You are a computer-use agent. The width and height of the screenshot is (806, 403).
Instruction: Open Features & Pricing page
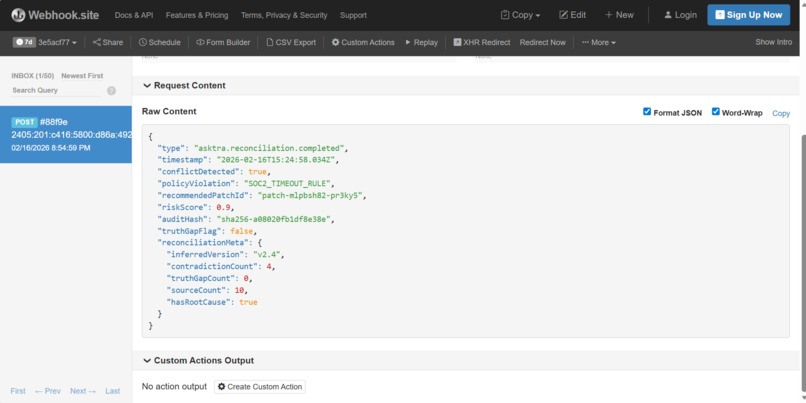click(x=197, y=15)
